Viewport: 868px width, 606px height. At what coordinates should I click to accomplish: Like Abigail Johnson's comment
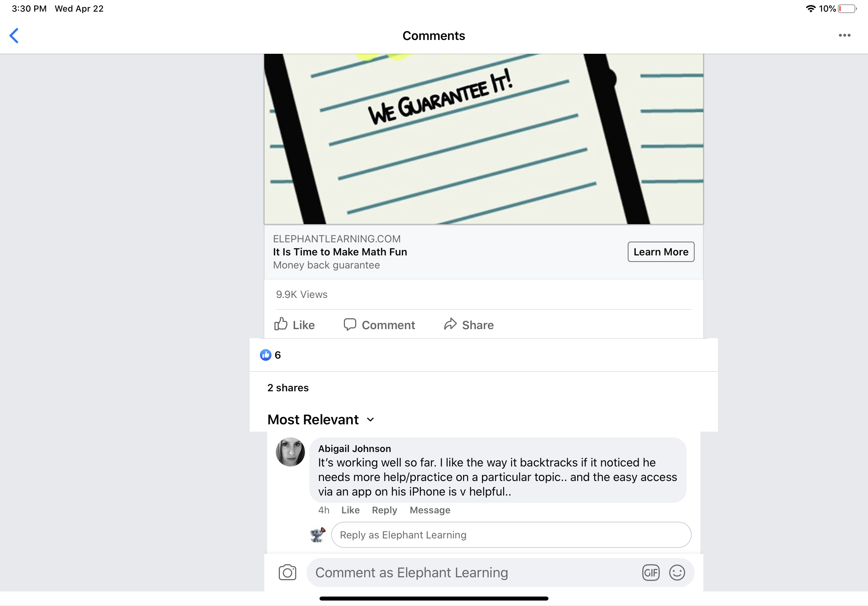pos(350,510)
